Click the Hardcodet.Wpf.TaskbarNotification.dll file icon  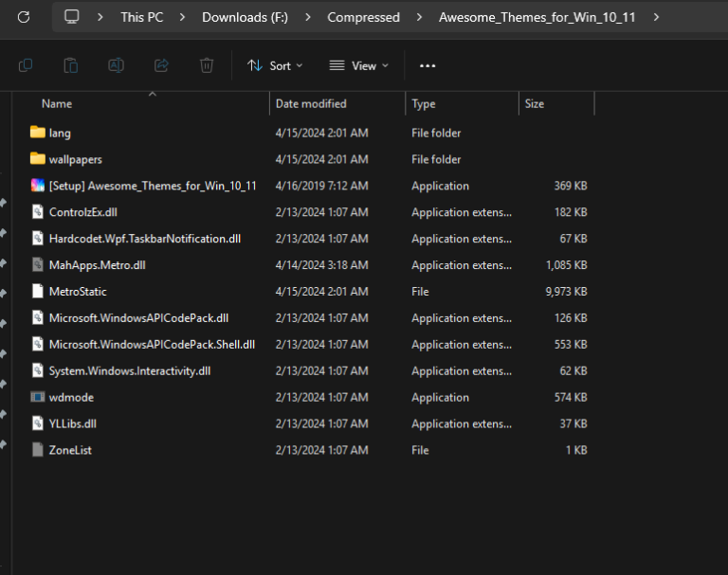pos(38,238)
